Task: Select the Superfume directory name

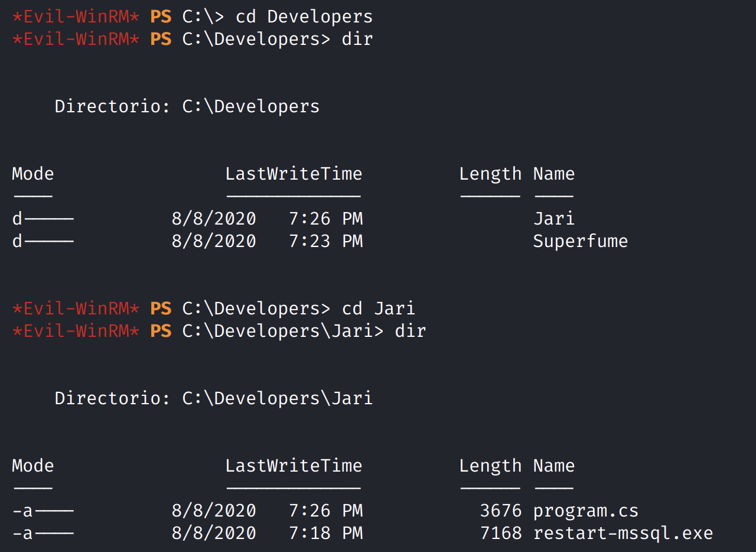Action: tap(580, 241)
